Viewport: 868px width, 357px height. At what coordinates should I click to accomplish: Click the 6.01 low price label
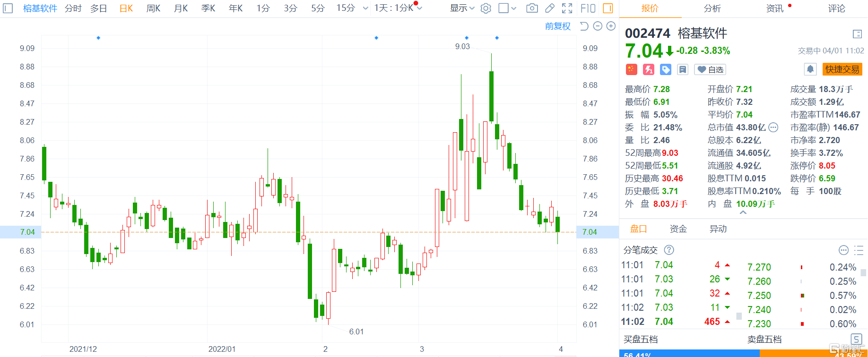tap(356, 331)
